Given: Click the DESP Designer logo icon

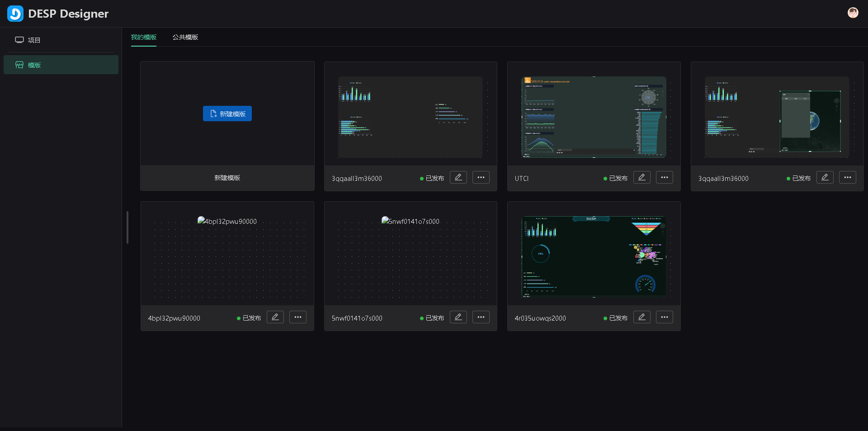Looking at the screenshot, I should [15, 14].
